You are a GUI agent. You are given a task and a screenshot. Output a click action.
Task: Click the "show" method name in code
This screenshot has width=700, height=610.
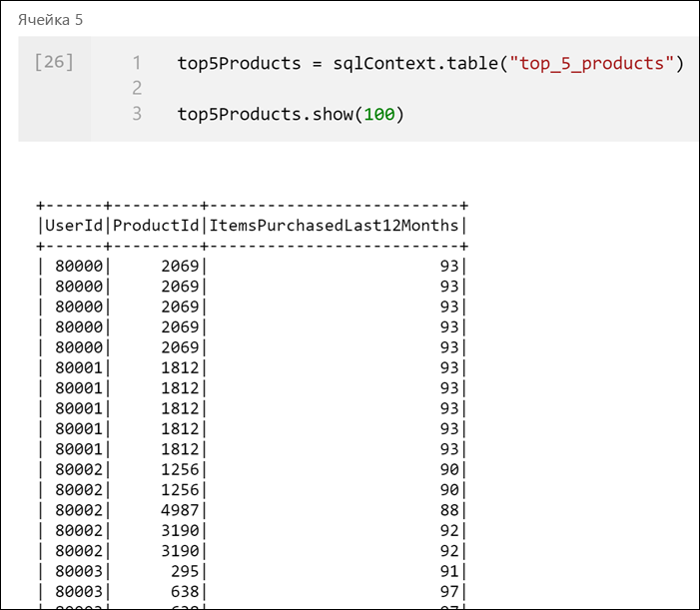pos(333,114)
